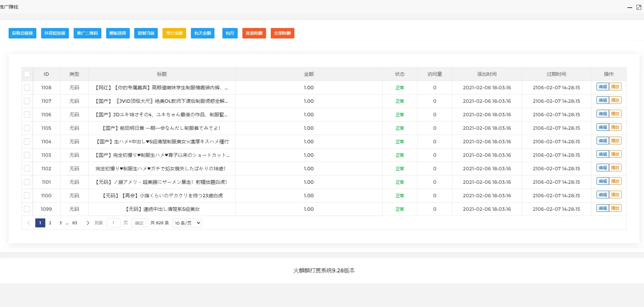Click the red 全部除删 button
This screenshot has height=307, width=644.
coord(282,33)
